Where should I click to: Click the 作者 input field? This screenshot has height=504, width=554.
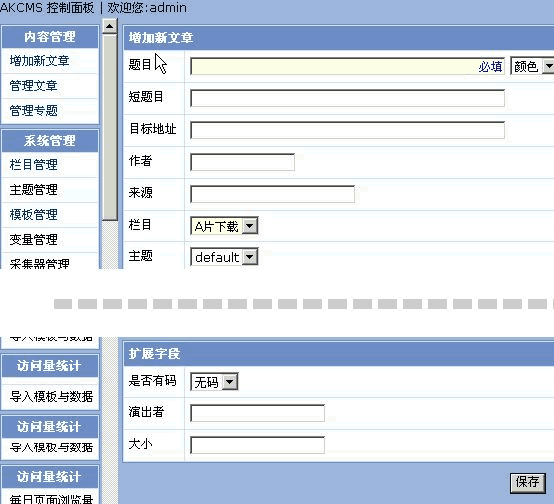(242, 162)
